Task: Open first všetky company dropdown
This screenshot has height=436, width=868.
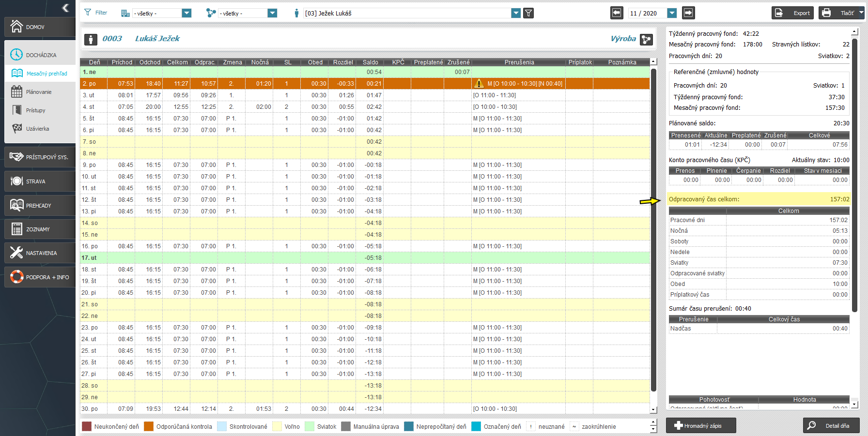Action: [186, 13]
